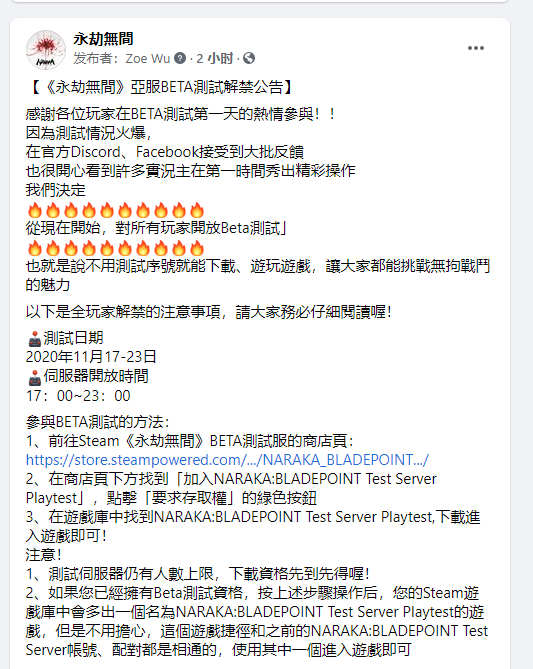
Task: Click the first fire emoji above 從現在開始
Action: click(x=35, y=210)
